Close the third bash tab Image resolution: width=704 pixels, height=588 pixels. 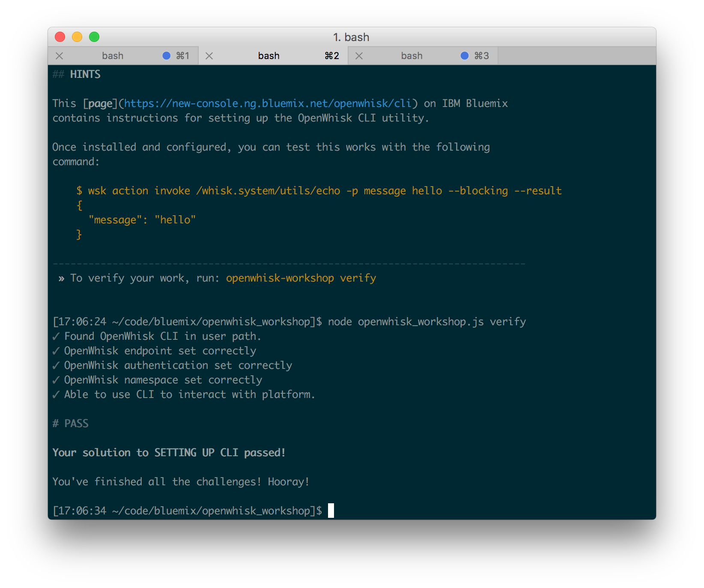click(x=359, y=56)
